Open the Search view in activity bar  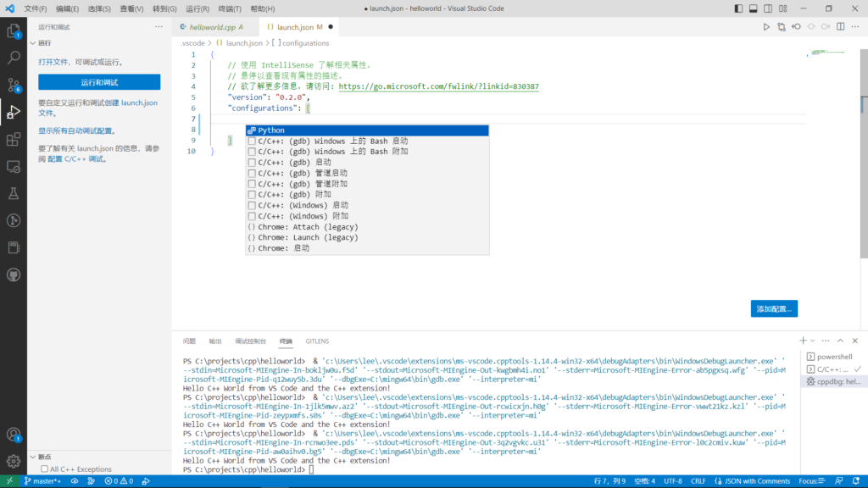click(x=14, y=58)
